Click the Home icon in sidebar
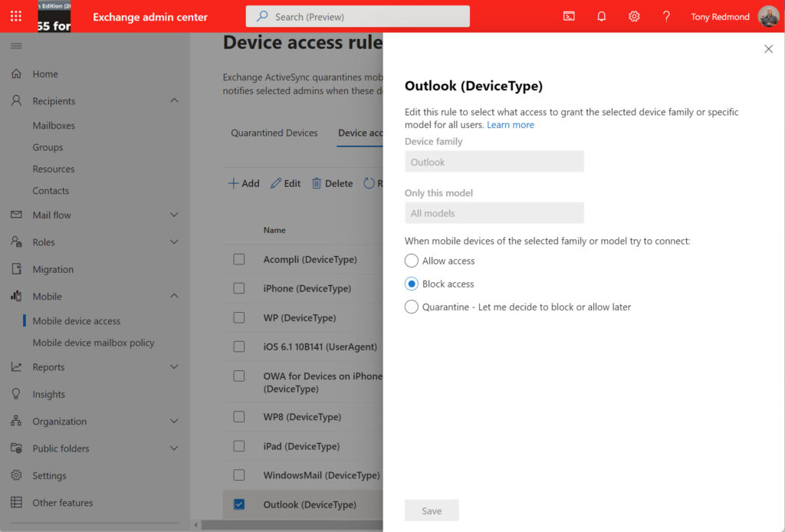This screenshot has width=785, height=532. point(16,74)
